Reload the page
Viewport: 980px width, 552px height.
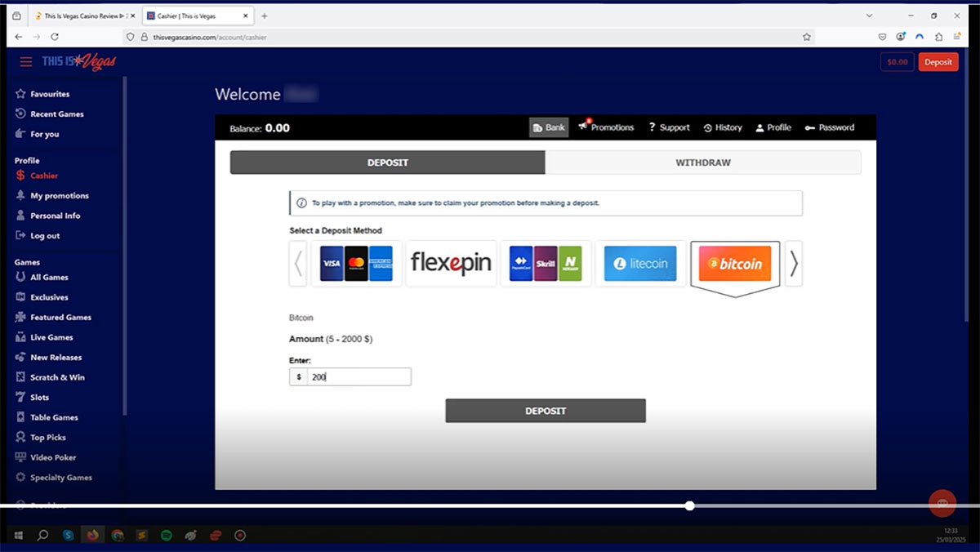(x=55, y=37)
